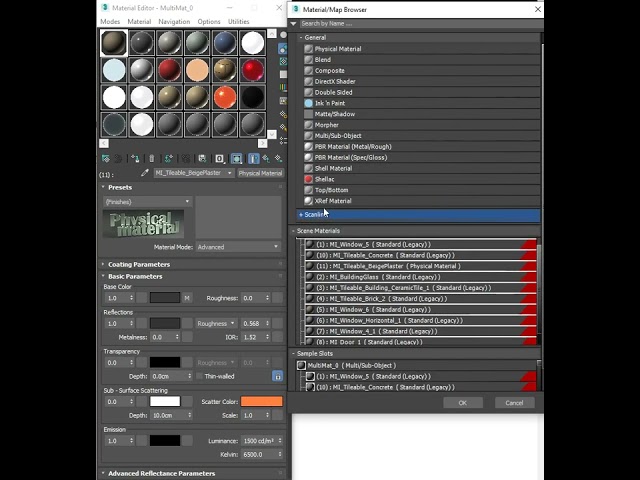Open the (Finishes) presets dropdown
640x480 pixels.
pyautogui.click(x=147, y=202)
